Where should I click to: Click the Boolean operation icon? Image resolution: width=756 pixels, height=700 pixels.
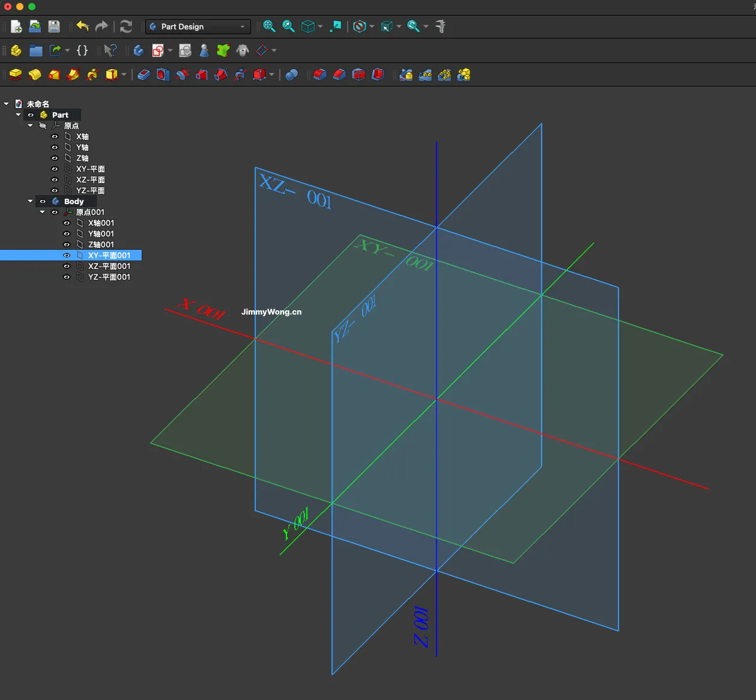(x=291, y=74)
